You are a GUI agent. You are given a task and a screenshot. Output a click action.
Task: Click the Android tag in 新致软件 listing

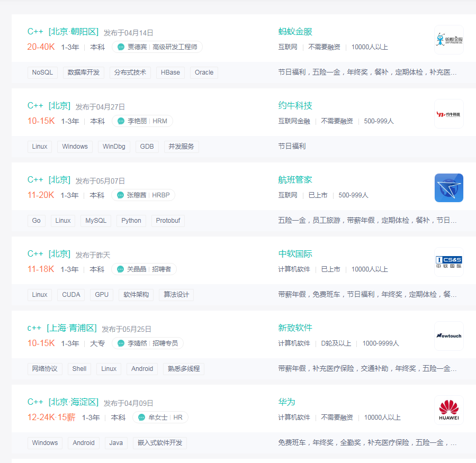(142, 369)
